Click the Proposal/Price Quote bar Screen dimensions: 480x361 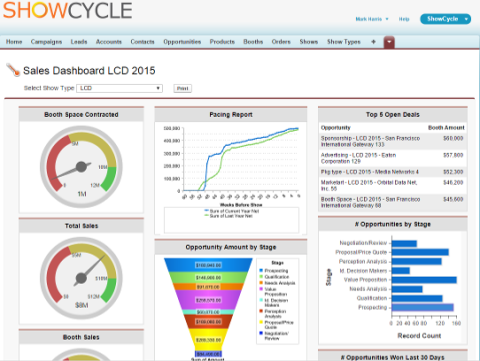pyautogui.click(x=420, y=252)
